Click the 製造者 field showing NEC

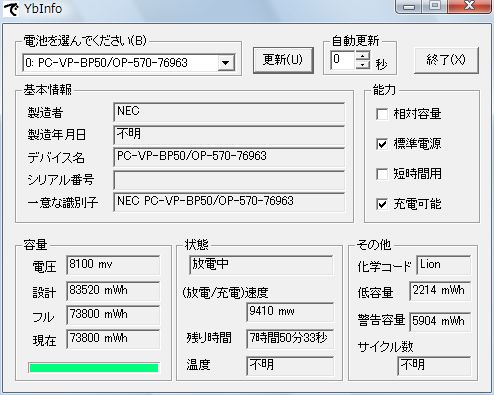click(x=229, y=112)
